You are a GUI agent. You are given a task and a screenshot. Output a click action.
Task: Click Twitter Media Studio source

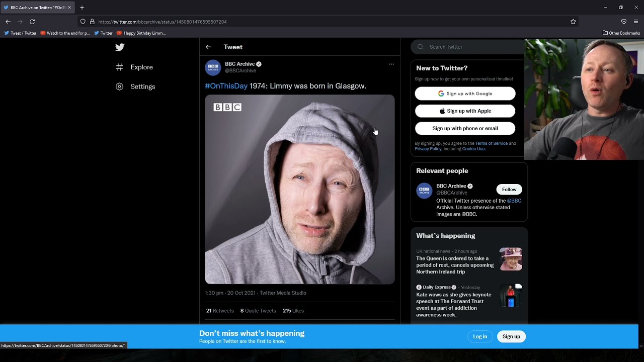pyautogui.click(x=283, y=293)
